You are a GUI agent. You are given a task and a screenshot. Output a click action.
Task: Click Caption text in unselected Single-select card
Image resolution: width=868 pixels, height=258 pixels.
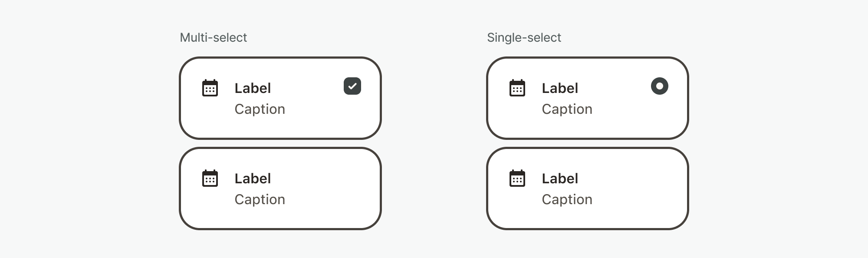pos(567,199)
